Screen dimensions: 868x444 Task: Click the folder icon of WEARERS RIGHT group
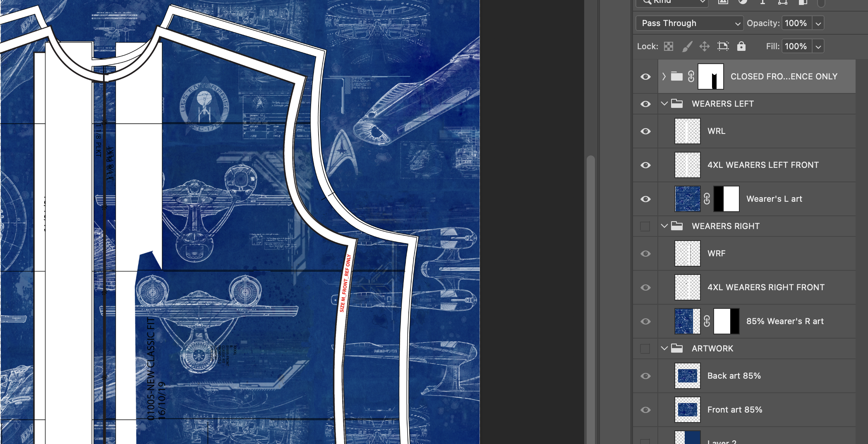pos(677,226)
